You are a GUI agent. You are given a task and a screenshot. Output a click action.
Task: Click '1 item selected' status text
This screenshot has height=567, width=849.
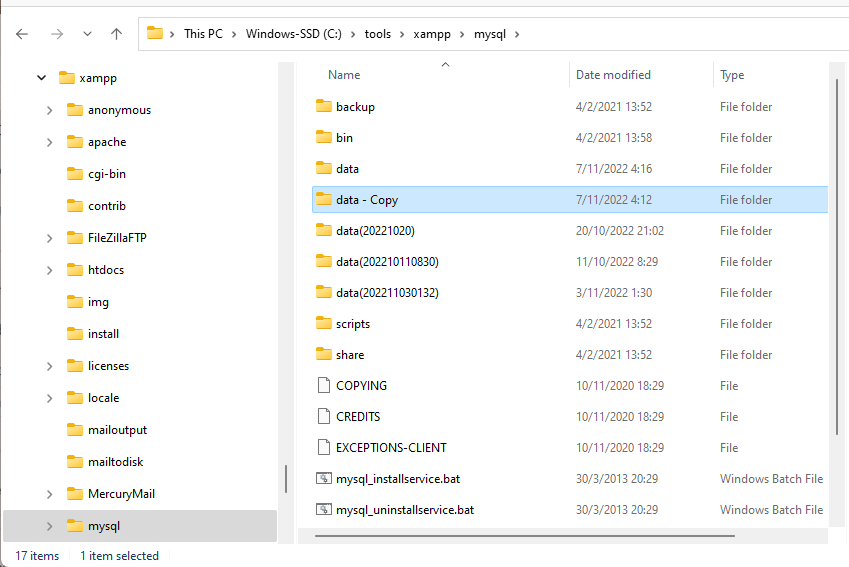point(119,556)
